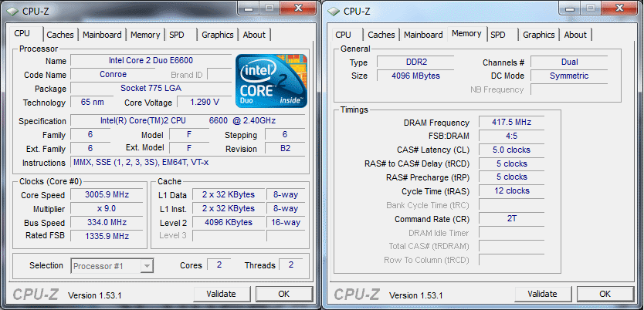The width and height of the screenshot is (644, 310).
Task: Click the Symmetric DC mode value
Action: coord(569,76)
